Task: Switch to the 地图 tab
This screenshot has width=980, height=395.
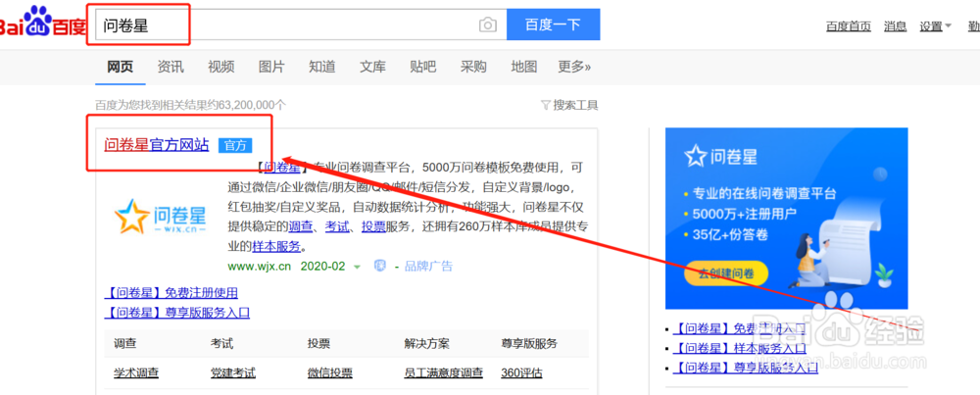Action: [x=524, y=67]
